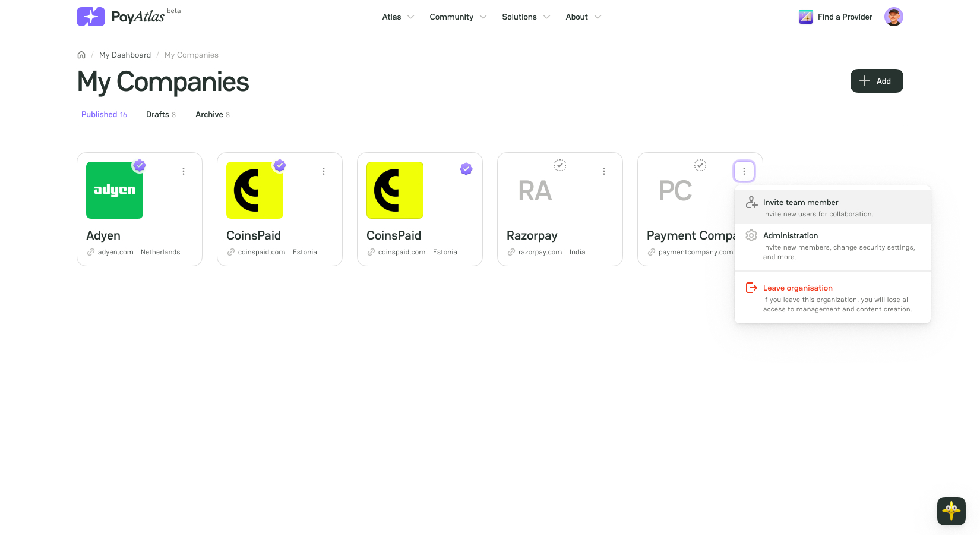
Task: Close the Payment Company three-dot menu
Action: [744, 171]
